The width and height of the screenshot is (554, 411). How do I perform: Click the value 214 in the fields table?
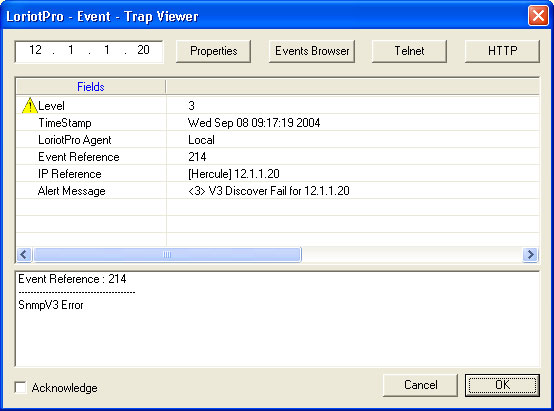click(197, 157)
